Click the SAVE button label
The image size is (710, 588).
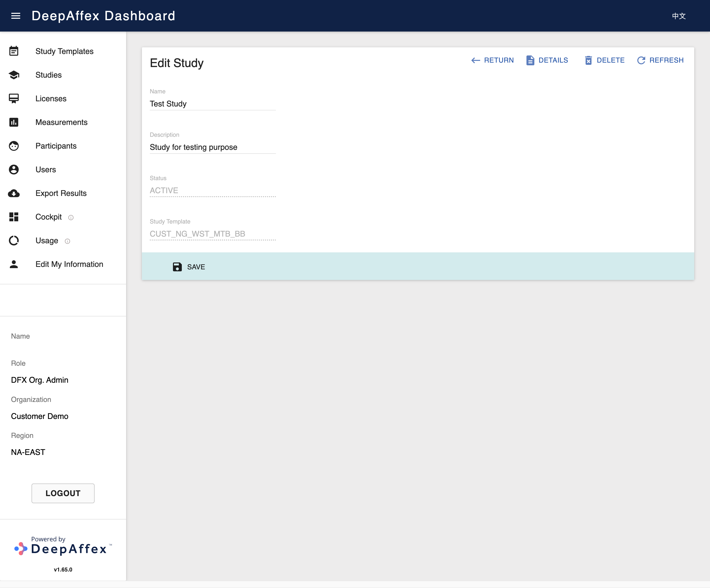pyautogui.click(x=196, y=267)
